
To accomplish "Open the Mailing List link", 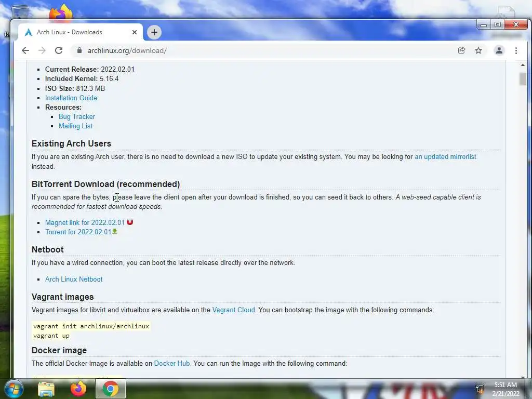I will pyautogui.click(x=75, y=126).
